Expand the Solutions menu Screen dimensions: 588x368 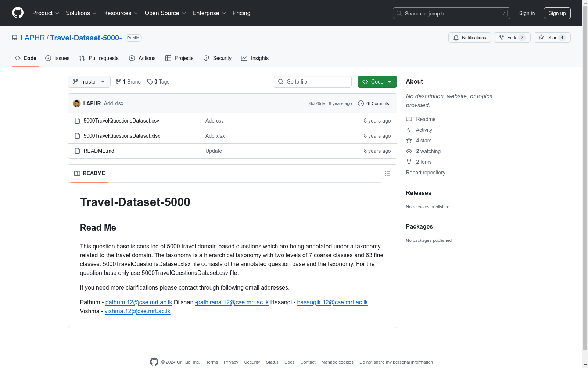coord(81,13)
